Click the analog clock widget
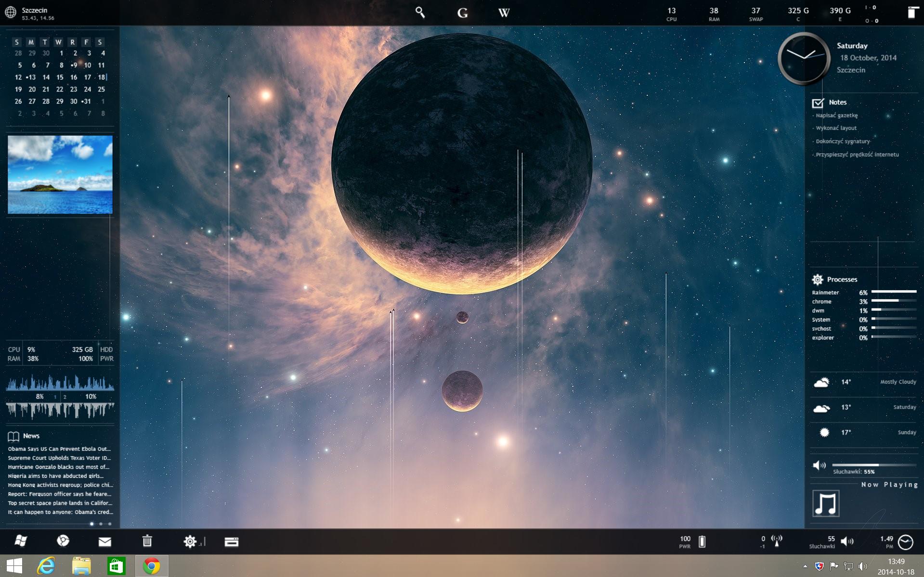Image resolution: width=924 pixels, height=577 pixels. (x=804, y=58)
